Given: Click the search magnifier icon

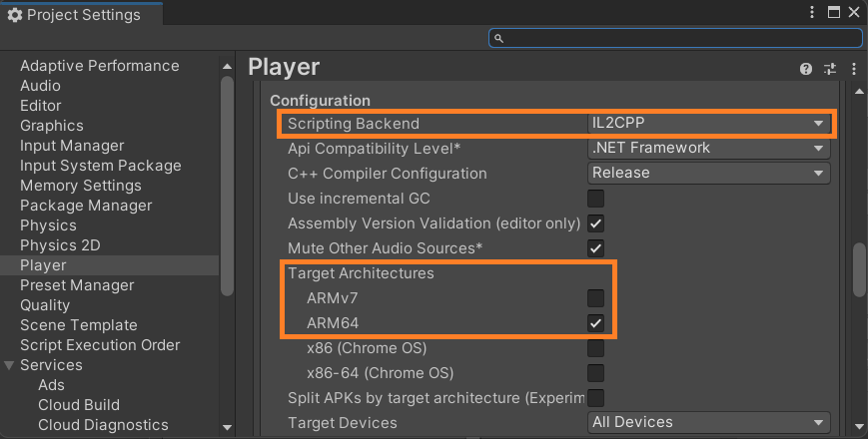Looking at the screenshot, I should pyautogui.click(x=498, y=38).
